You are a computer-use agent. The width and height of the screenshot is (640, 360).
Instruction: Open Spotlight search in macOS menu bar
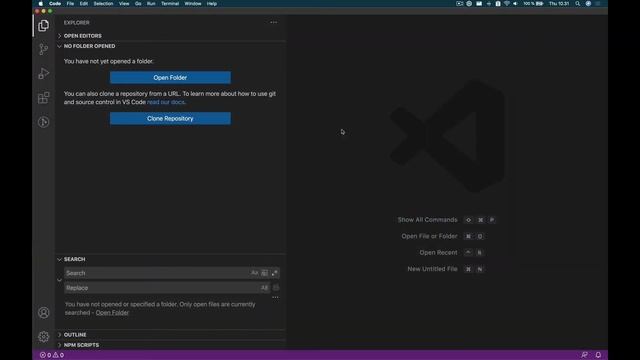click(578, 4)
